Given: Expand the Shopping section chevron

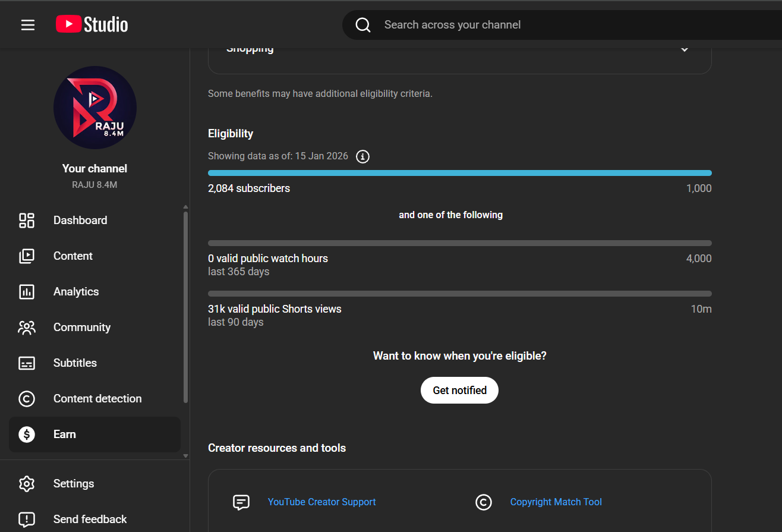Looking at the screenshot, I should point(685,49).
